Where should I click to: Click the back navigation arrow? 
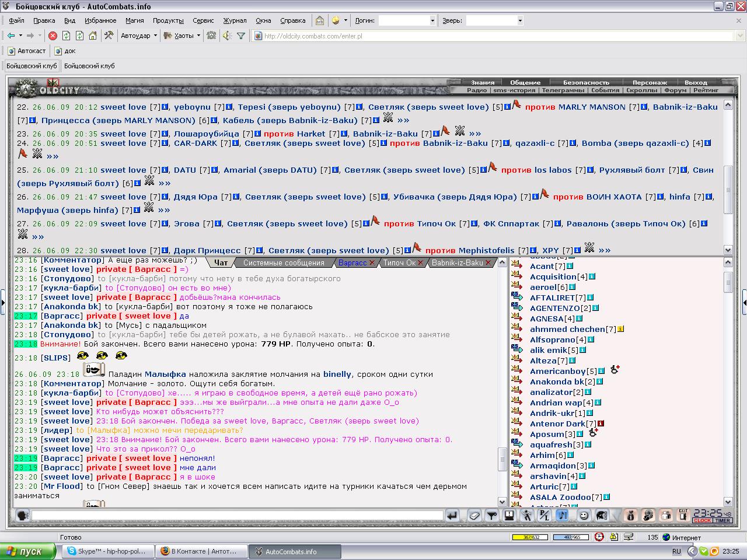[11, 36]
